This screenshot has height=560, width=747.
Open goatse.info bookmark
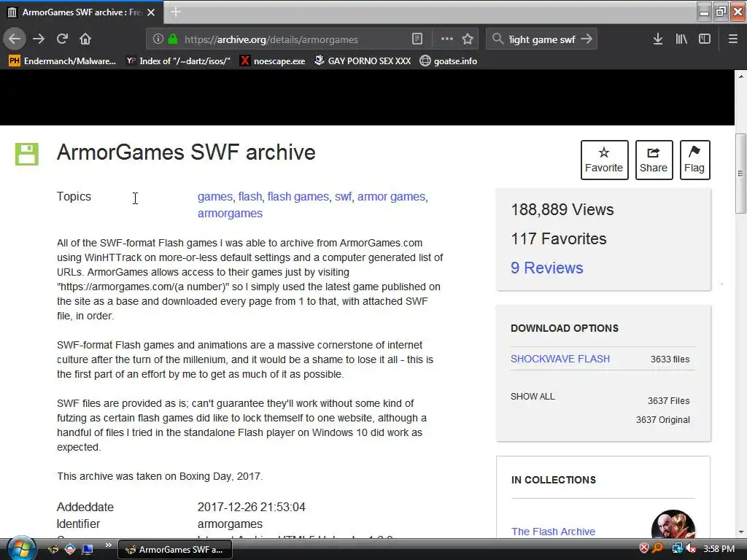[x=449, y=61]
